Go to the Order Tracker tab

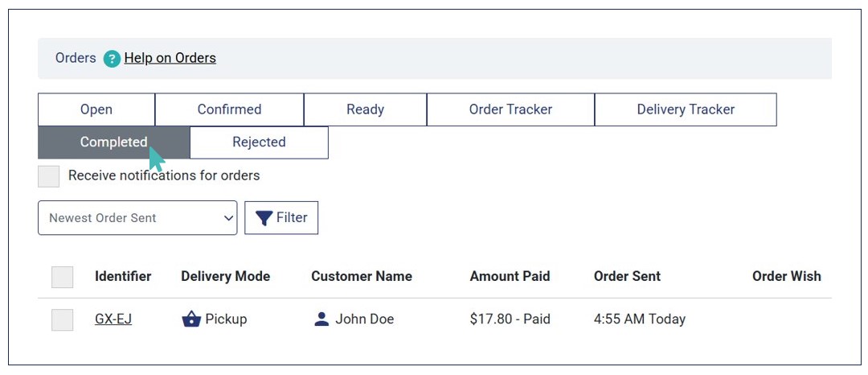pos(510,109)
